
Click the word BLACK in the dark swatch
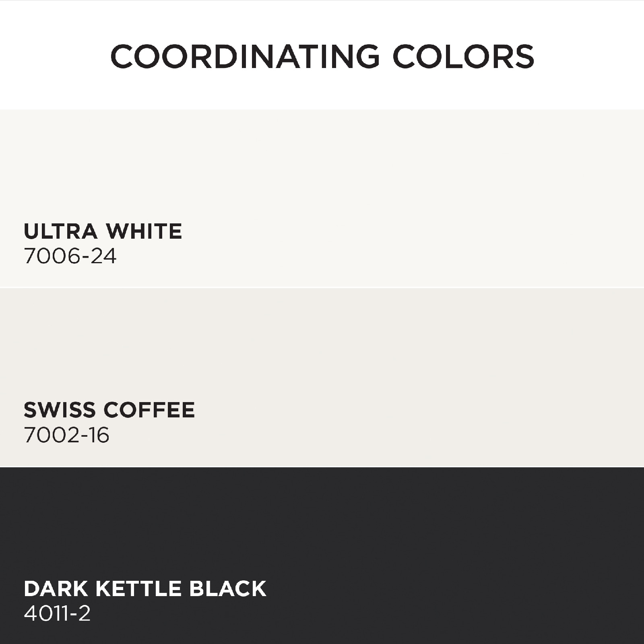pyautogui.click(x=227, y=589)
